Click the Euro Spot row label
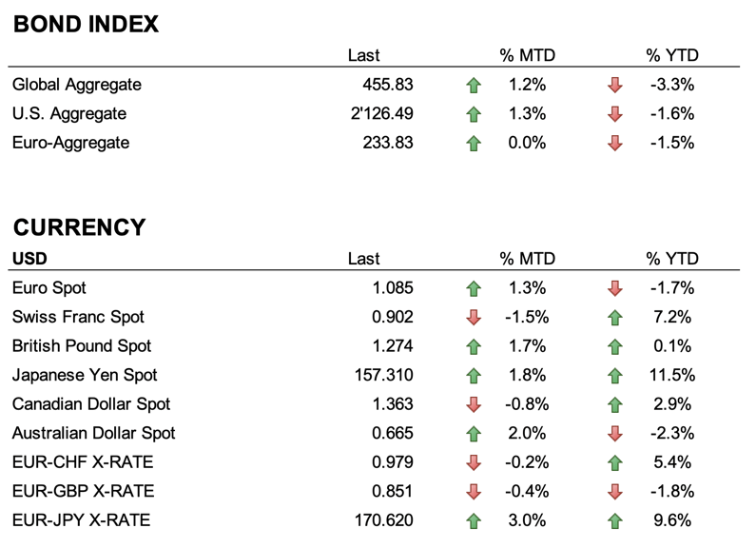Image resolution: width=756 pixels, height=548 pixels. 49,288
